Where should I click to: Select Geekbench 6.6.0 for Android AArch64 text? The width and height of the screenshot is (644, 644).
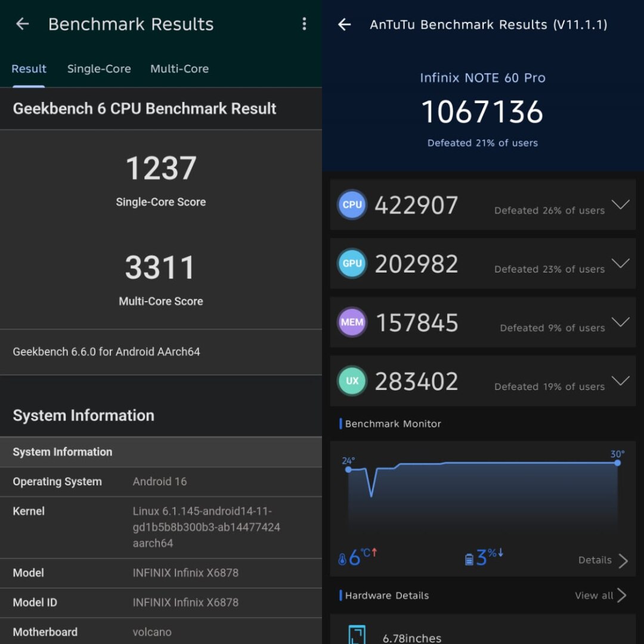pyautogui.click(x=106, y=352)
